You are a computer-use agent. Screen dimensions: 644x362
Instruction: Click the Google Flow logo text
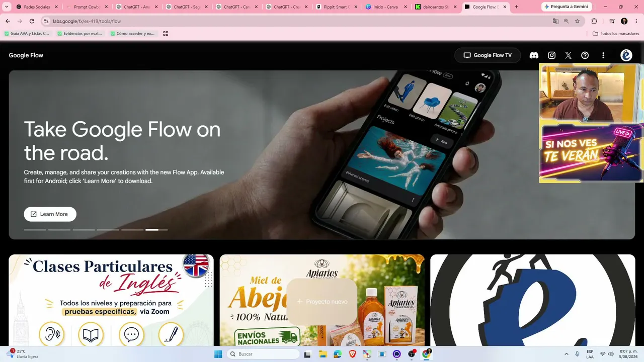(x=26, y=55)
